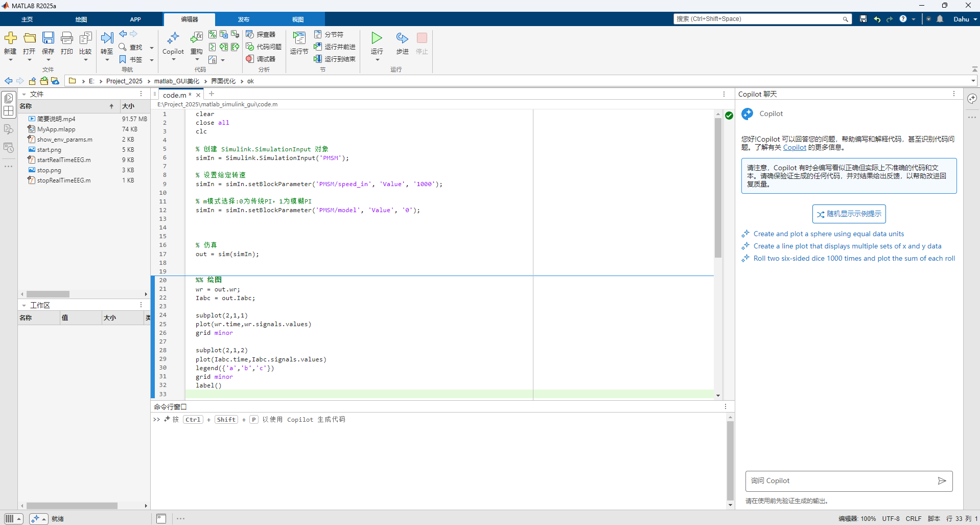This screenshot has height=525, width=980.
Task: Open the 查找 dropdown arrow
Action: click(x=152, y=48)
